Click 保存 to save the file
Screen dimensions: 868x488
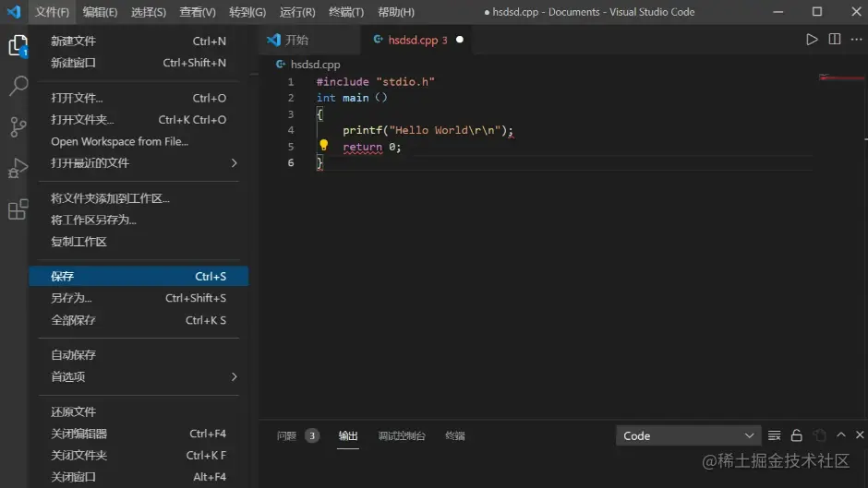[x=139, y=276]
